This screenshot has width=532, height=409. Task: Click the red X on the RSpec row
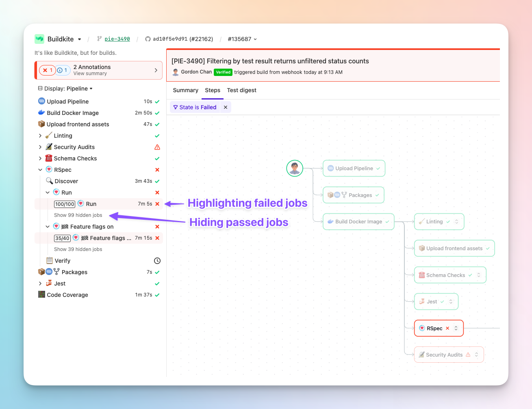(157, 170)
